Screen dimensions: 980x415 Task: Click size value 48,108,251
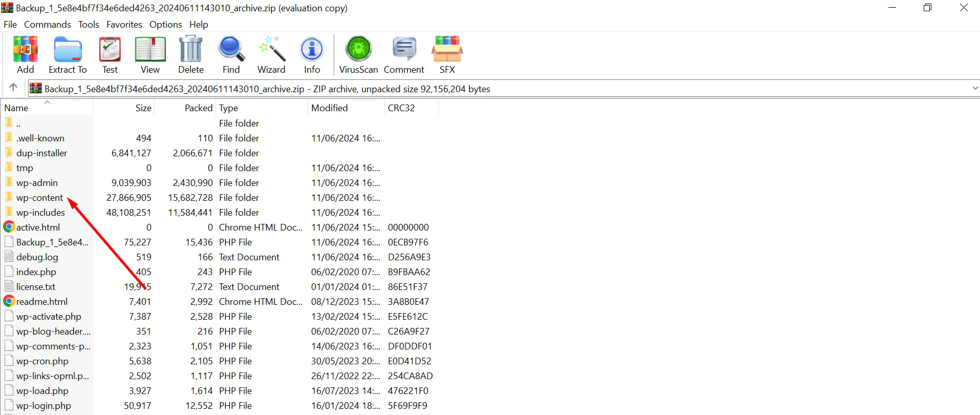point(128,212)
